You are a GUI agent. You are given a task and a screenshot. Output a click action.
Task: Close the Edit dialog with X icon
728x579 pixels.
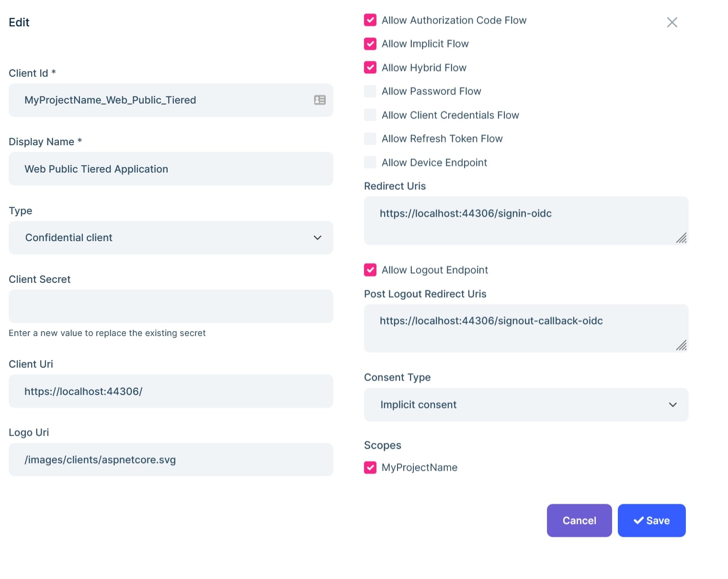coord(672,23)
